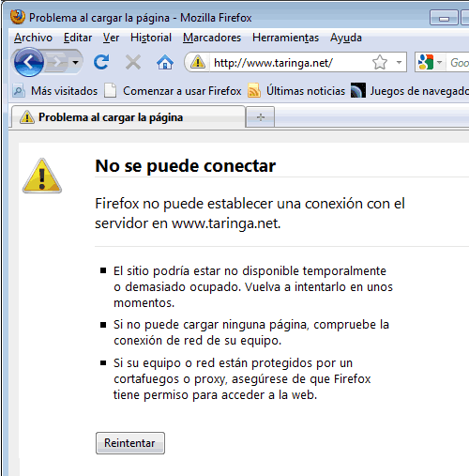Select the Problema al cargar la página tab

click(129, 117)
